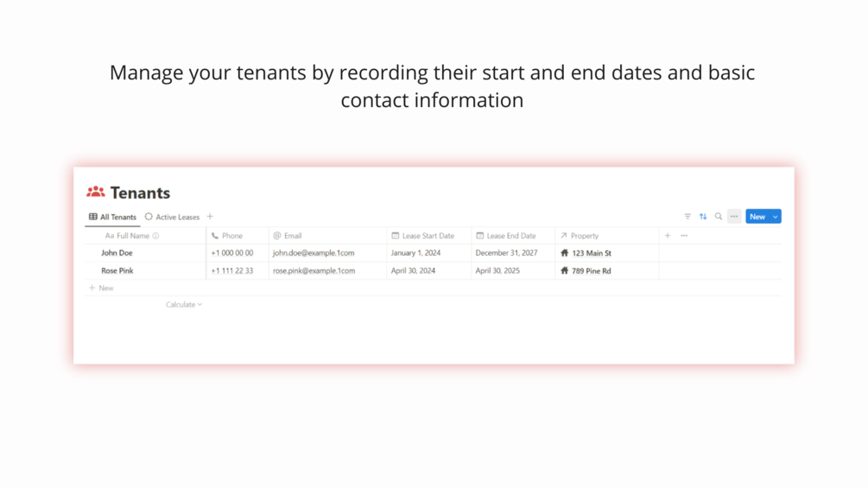Click the info icon beside Full Name
This screenshot has width=868, height=488.
click(x=155, y=236)
